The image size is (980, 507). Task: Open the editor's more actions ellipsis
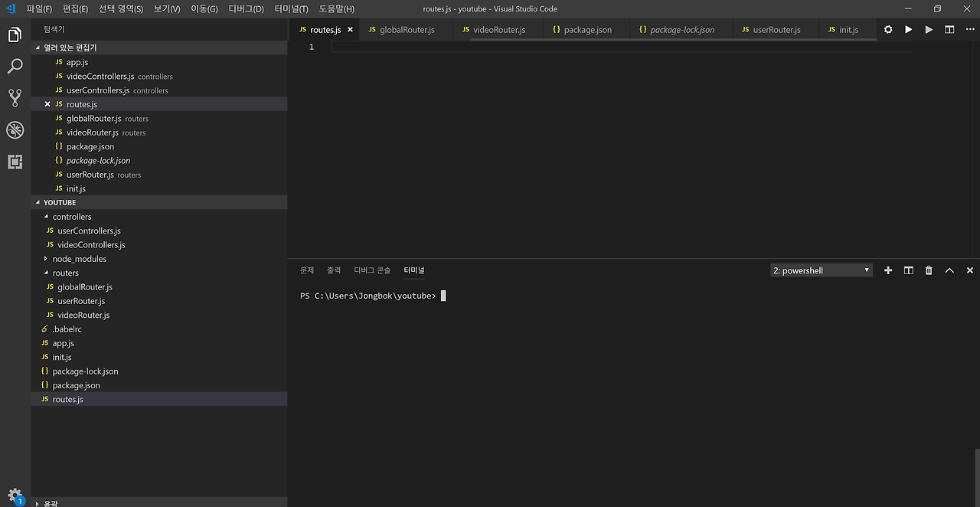(969, 29)
